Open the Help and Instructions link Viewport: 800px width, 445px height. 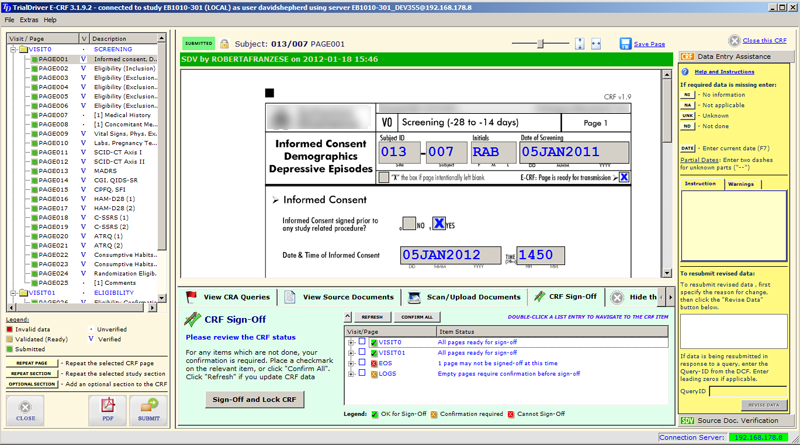[724, 72]
